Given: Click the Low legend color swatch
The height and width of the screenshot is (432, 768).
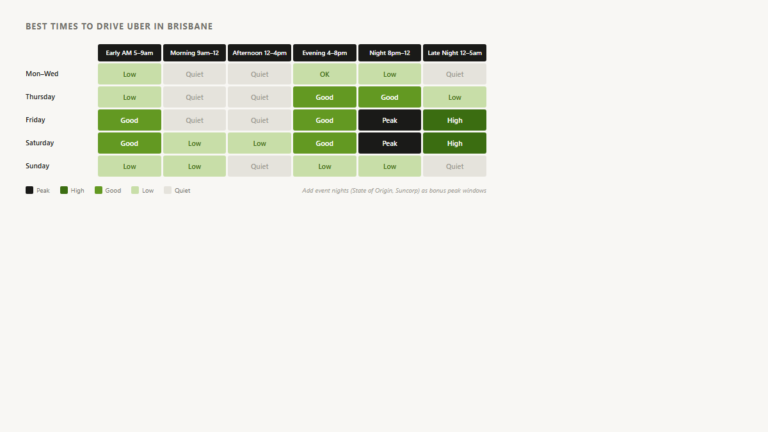Looking at the screenshot, I should (135, 190).
